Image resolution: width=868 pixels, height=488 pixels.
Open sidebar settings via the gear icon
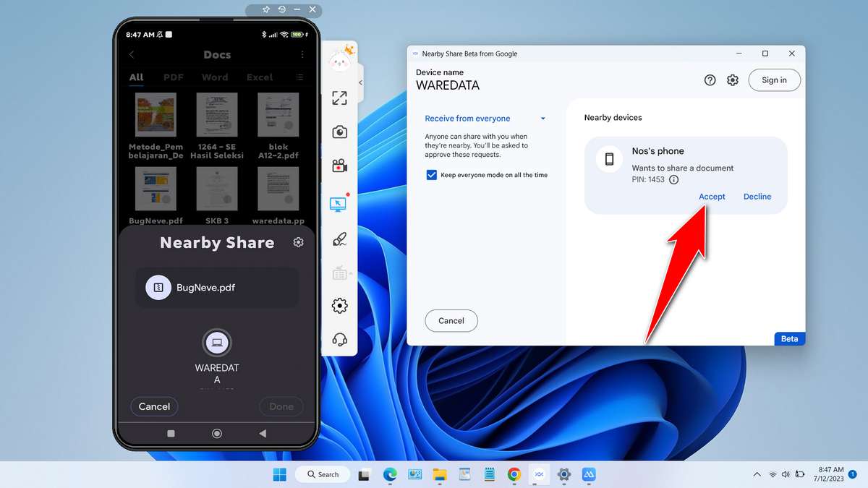click(339, 305)
